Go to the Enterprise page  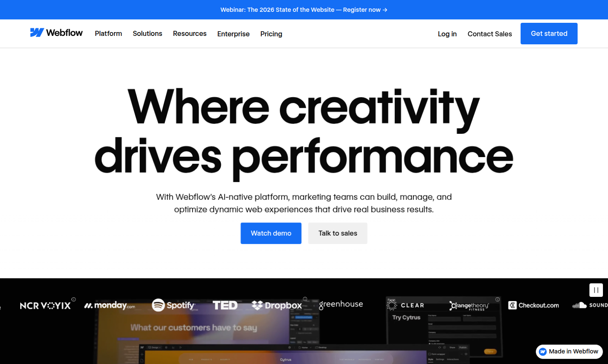tap(233, 34)
